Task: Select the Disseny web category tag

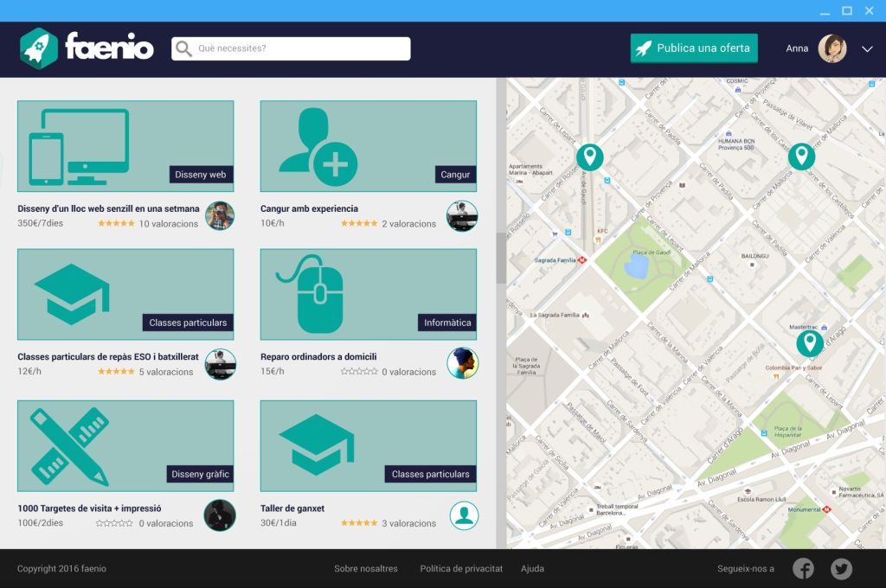Action: click(x=200, y=175)
